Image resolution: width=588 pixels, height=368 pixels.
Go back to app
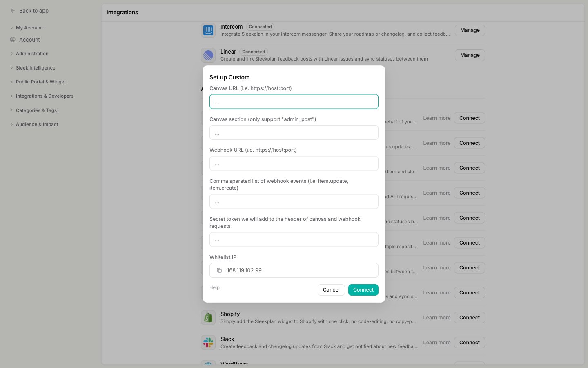click(x=34, y=11)
